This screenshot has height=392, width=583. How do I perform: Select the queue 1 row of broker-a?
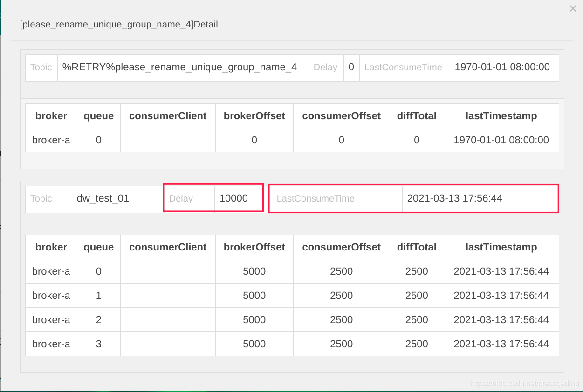click(x=292, y=296)
